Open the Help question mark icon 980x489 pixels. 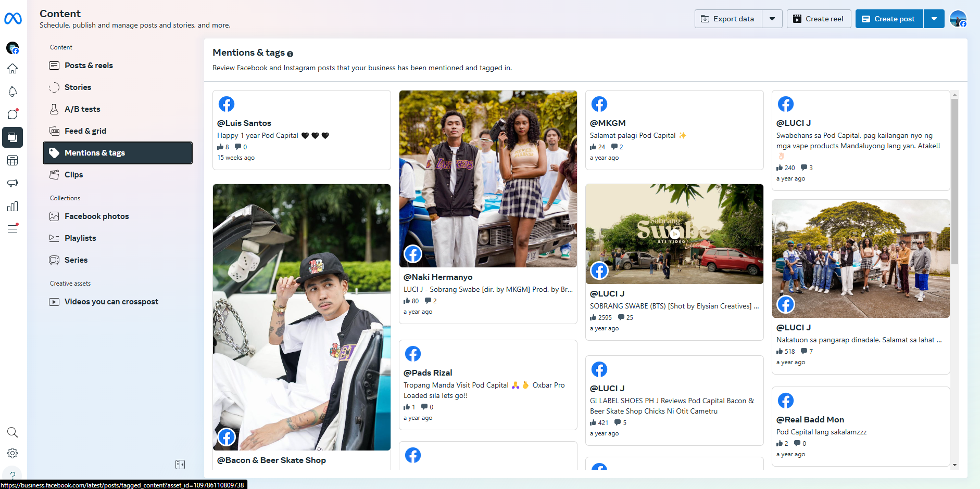point(12,474)
